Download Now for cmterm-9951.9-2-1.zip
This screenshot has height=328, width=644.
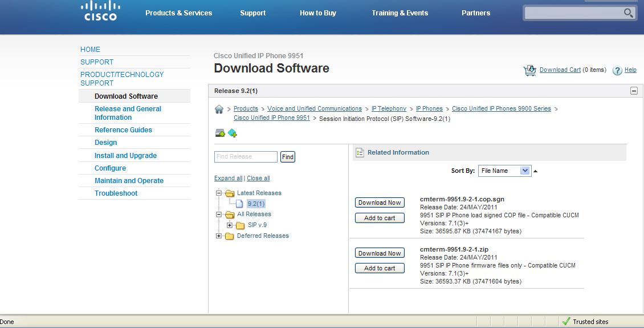coord(380,253)
